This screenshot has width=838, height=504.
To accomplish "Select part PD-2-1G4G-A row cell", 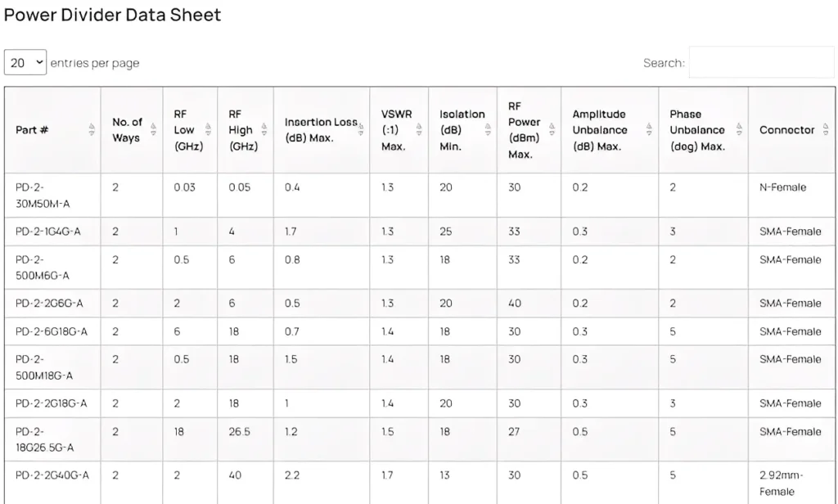I will pyautogui.click(x=48, y=232).
